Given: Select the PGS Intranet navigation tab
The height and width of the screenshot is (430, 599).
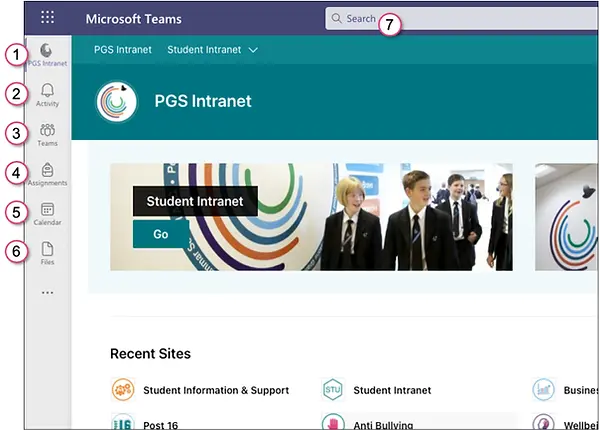Looking at the screenshot, I should point(123,50).
